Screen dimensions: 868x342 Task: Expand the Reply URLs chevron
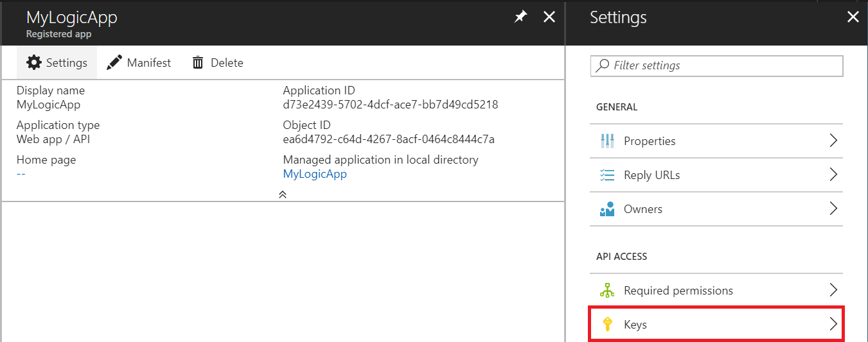click(833, 175)
